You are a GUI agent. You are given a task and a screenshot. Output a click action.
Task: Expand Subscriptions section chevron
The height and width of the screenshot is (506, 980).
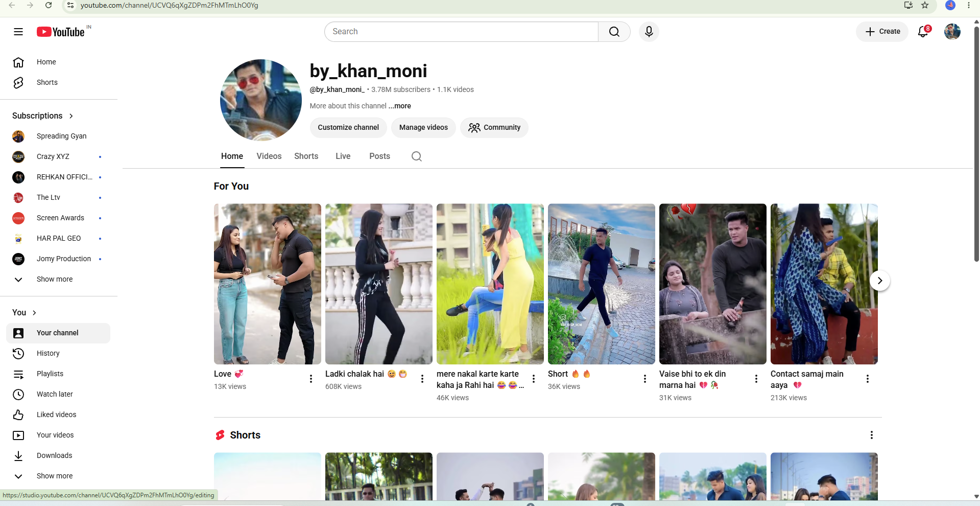click(x=71, y=116)
